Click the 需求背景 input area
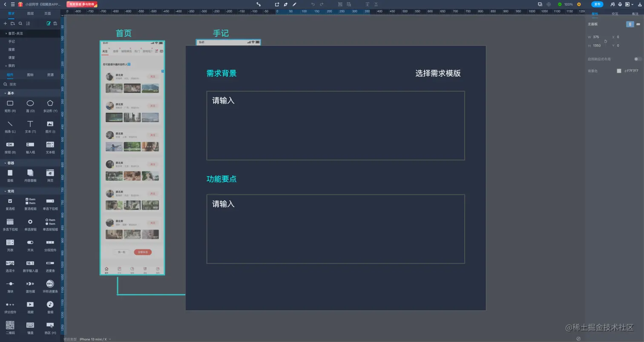Screen dimensions: 644x342 click(x=336, y=126)
